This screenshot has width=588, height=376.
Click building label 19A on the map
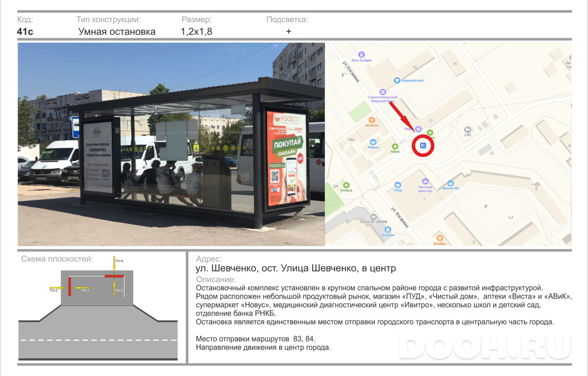click(x=351, y=140)
